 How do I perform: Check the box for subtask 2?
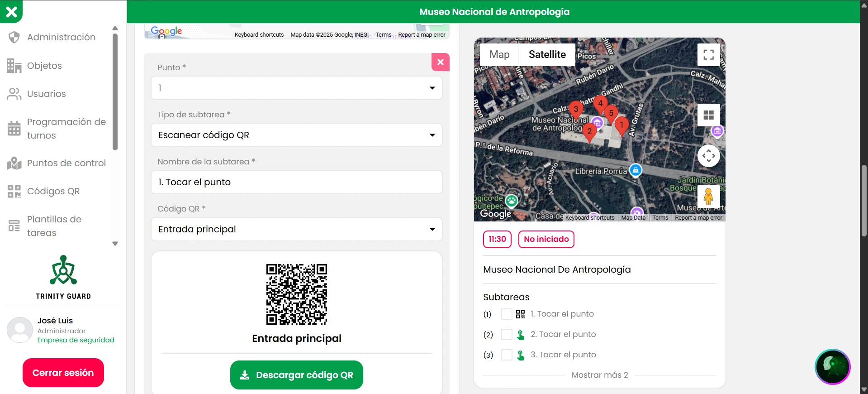click(x=507, y=335)
